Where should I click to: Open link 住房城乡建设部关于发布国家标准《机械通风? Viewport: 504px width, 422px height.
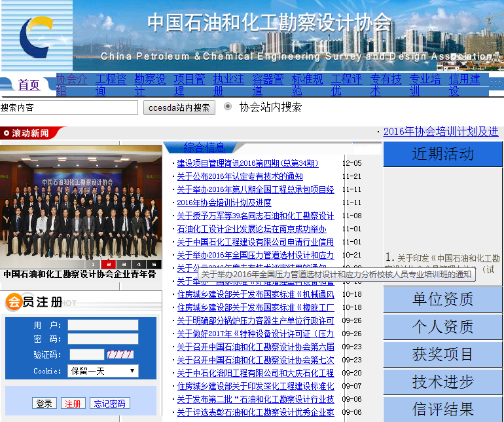tap(255, 294)
